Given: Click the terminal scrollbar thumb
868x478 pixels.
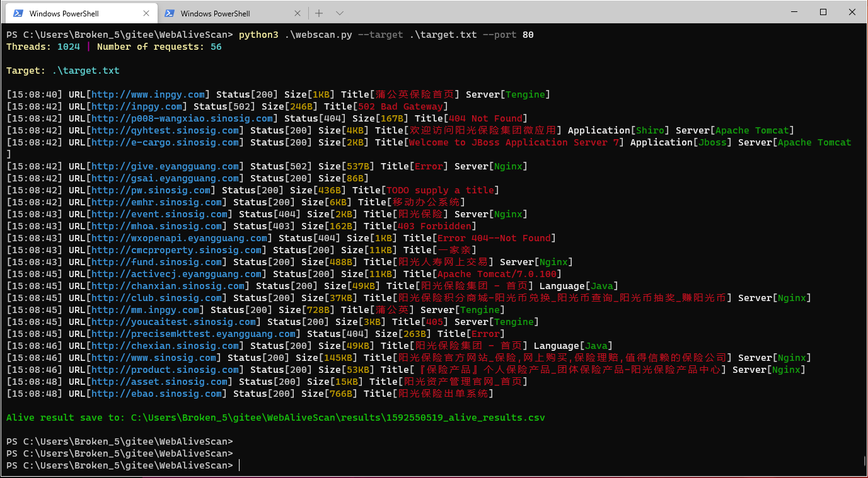Looking at the screenshot, I should pyautogui.click(x=864, y=461).
